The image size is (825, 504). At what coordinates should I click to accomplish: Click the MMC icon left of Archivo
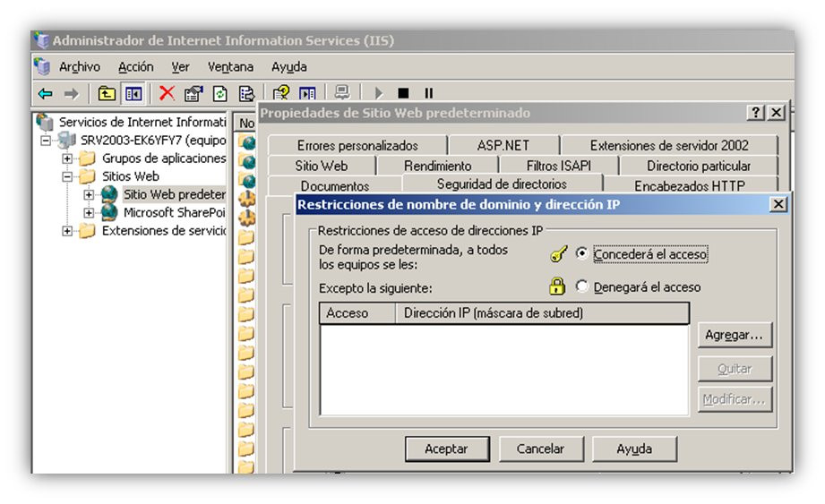(x=42, y=67)
